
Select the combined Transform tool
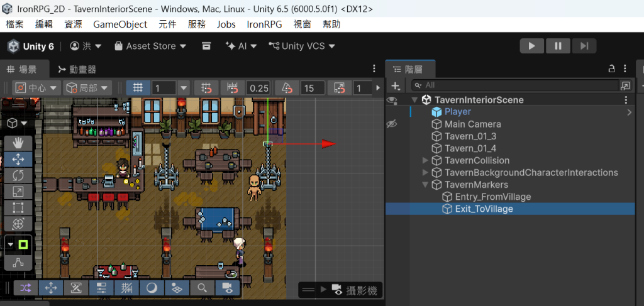point(18,223)
